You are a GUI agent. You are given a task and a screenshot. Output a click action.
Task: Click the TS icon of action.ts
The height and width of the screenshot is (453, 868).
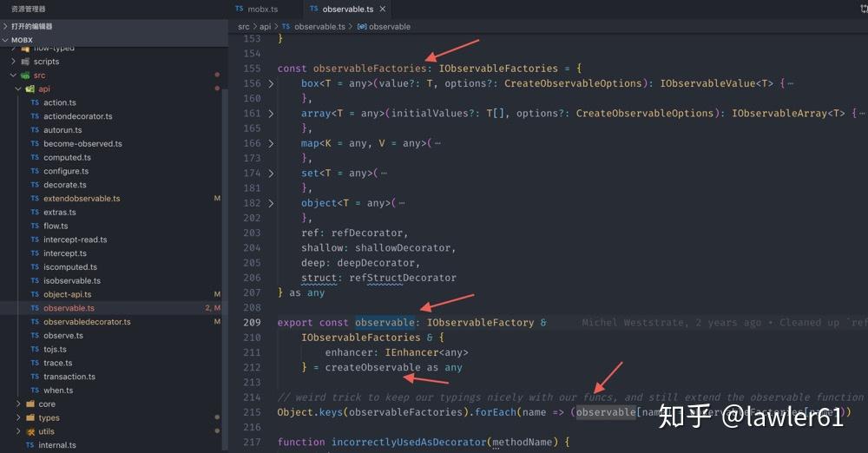(x=35, y=102)
